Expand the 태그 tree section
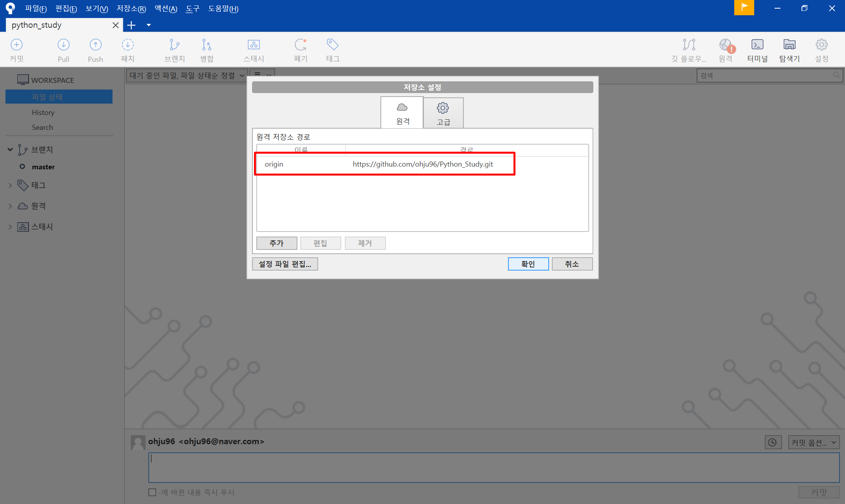 [x=10, y=185]
